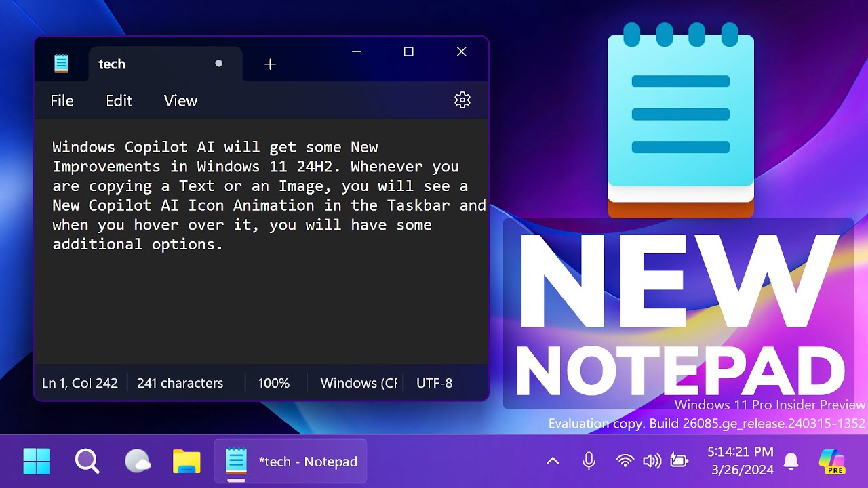Click the volume speaker tray icon
The height and width of the screenshot is (488, 868).
click(x=652, y=462)
